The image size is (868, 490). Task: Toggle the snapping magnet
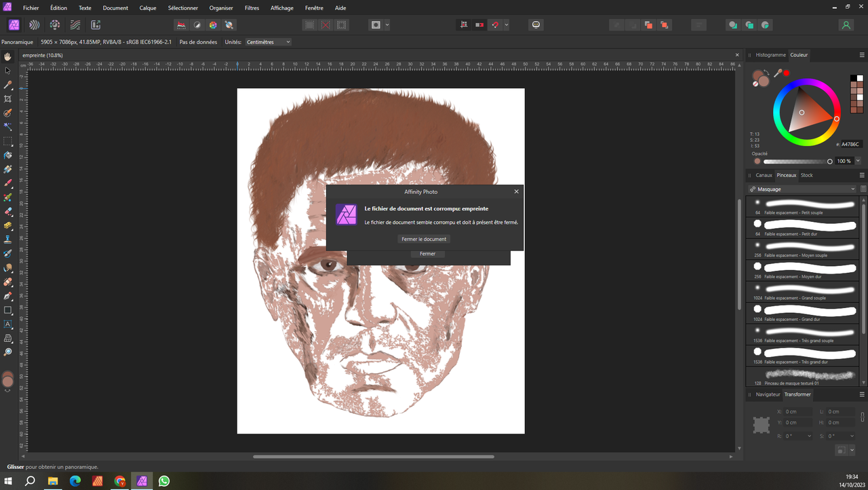(494, 25)
